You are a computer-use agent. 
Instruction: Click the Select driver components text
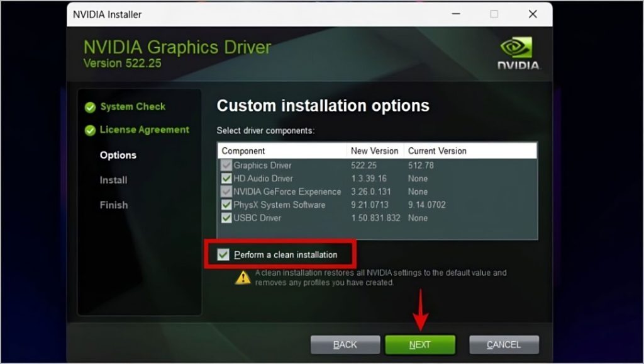click(x=266, y=130)
